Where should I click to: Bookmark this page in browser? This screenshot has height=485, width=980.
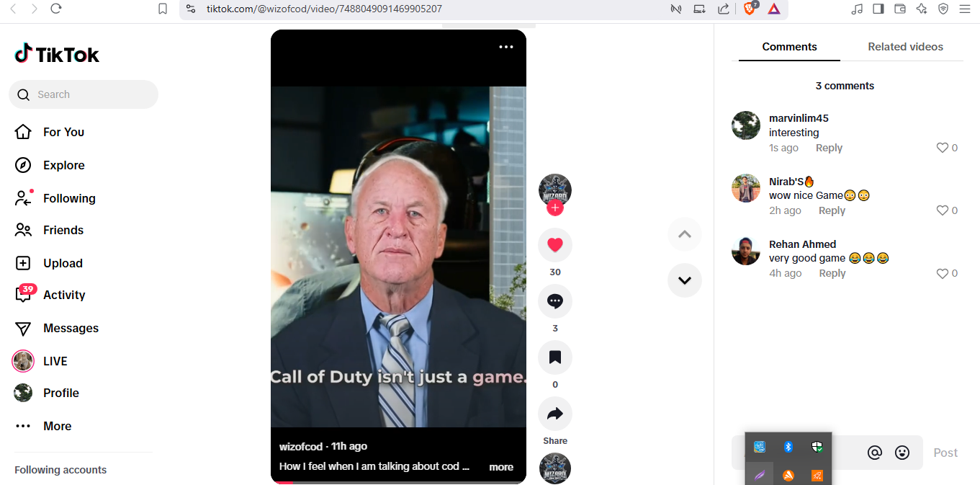(x=163, y=9)
